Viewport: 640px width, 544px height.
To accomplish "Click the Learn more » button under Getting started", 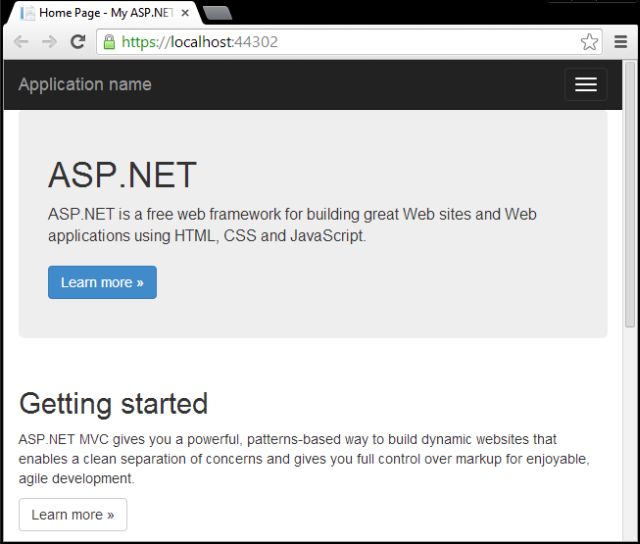I will (73, 515).
